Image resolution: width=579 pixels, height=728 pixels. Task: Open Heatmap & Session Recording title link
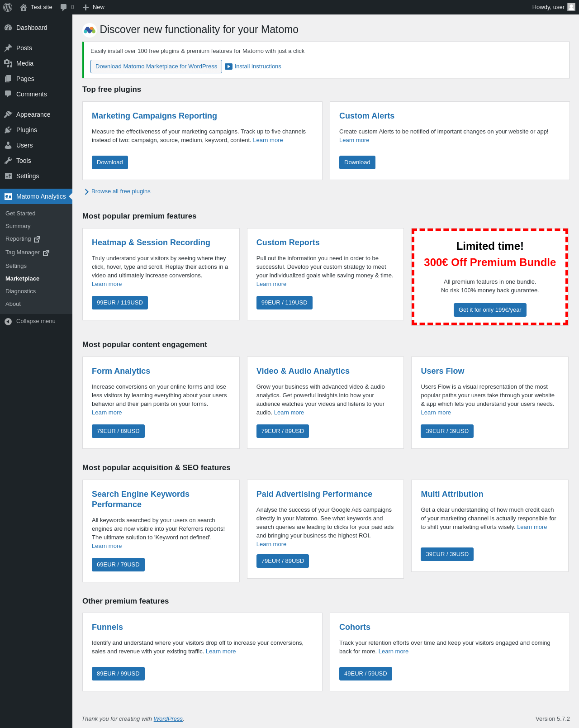click(151, 243)
